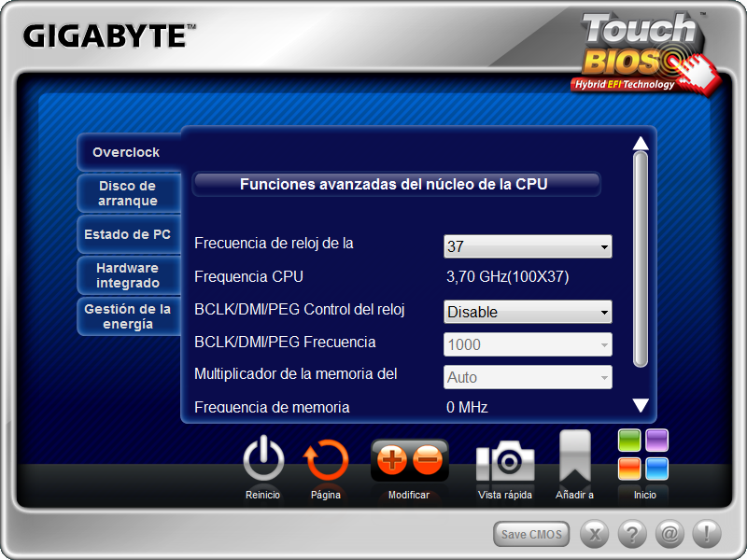Image resolution: width=747 pixels, height=560 pixels.
Task: Click the Save CMOS button
Action: 531,534
